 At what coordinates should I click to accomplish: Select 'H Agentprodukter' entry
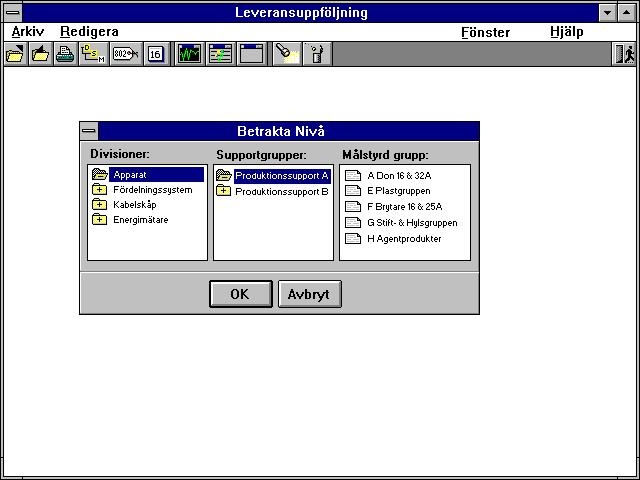404,239
